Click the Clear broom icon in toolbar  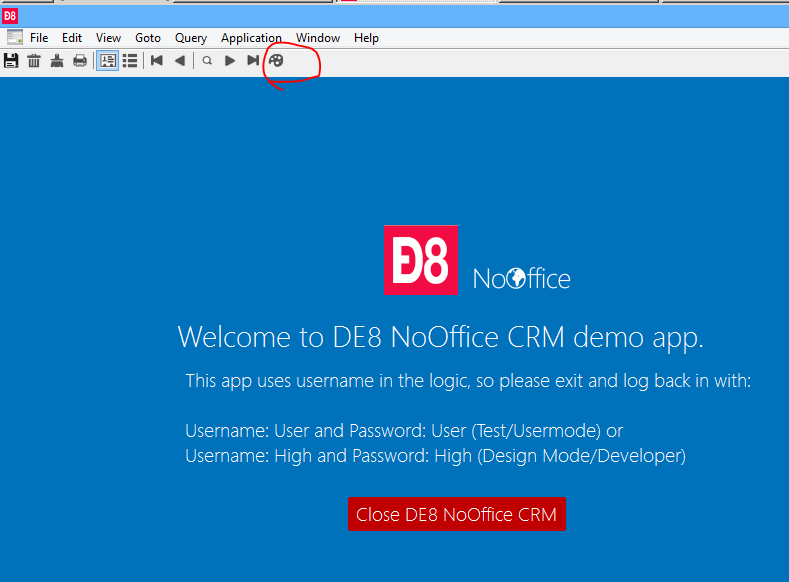point(57,61)
